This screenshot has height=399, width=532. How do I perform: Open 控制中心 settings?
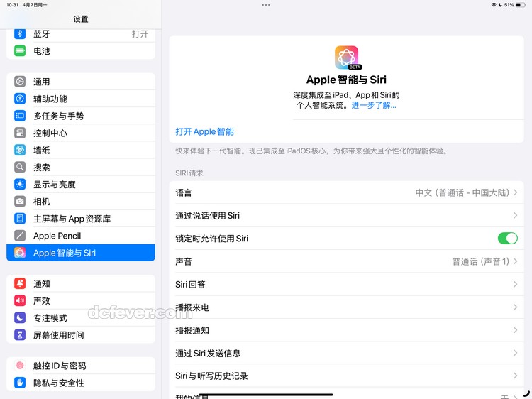tap(81, 133)
